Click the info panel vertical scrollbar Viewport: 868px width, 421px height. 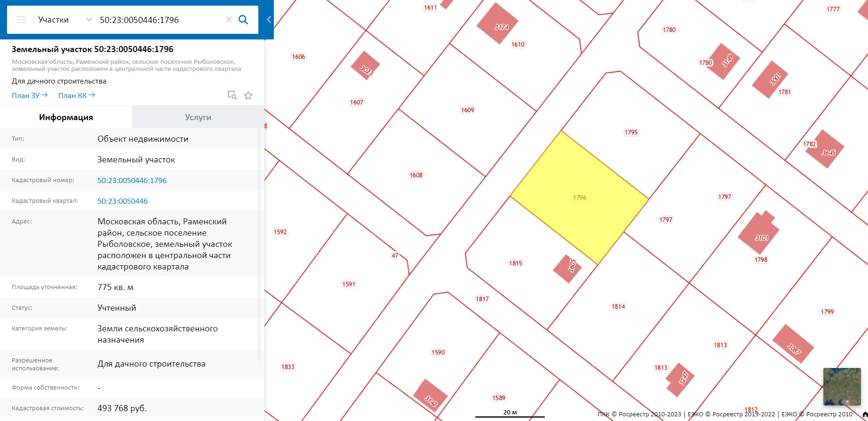(x=259, y=244)
